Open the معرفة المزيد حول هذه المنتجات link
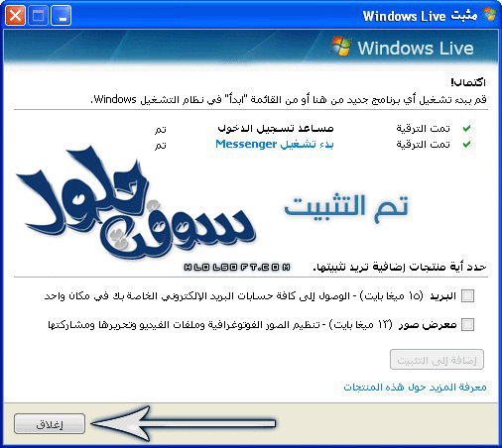Screen dimensions: 502x448 (415, 387)
